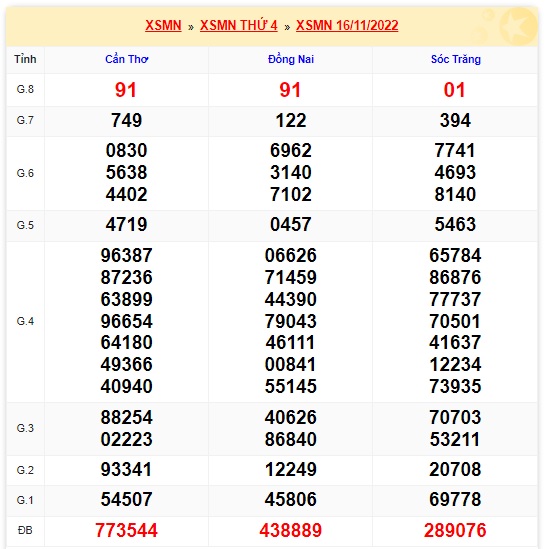Click G.3 number 40626
The image size is (546, 549).
[x=291, y=417]
